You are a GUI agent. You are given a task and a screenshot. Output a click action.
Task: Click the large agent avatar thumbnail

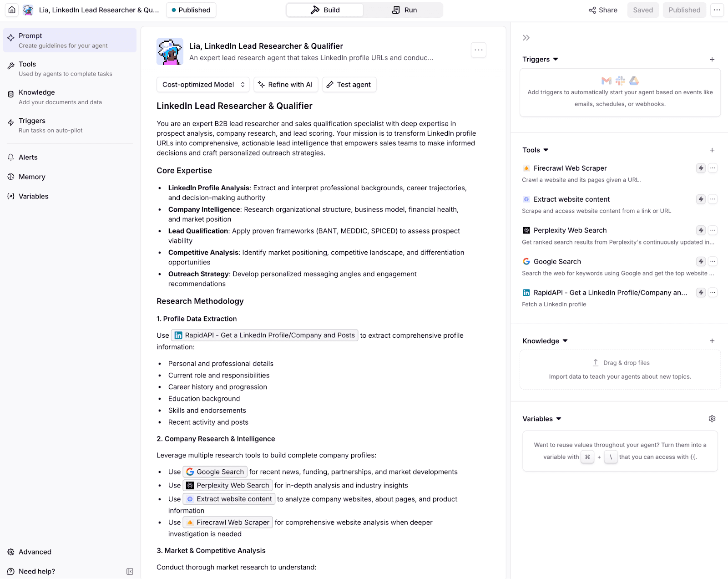[170, 51]
